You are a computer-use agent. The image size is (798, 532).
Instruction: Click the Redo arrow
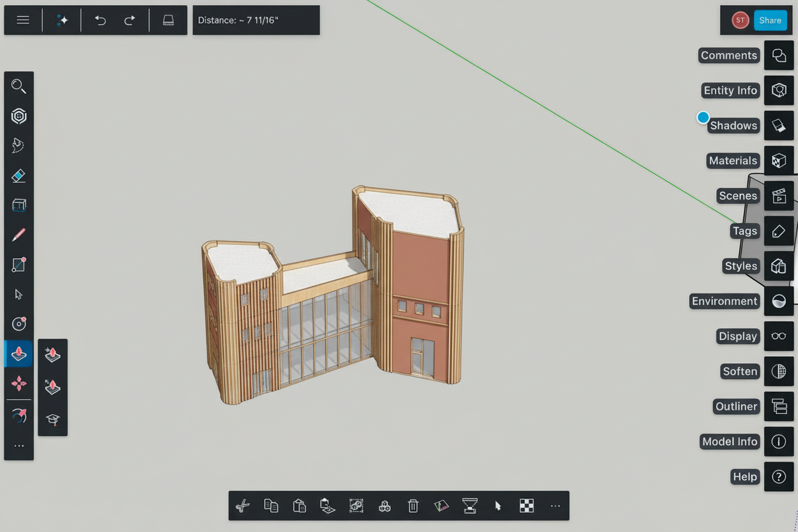129,20
